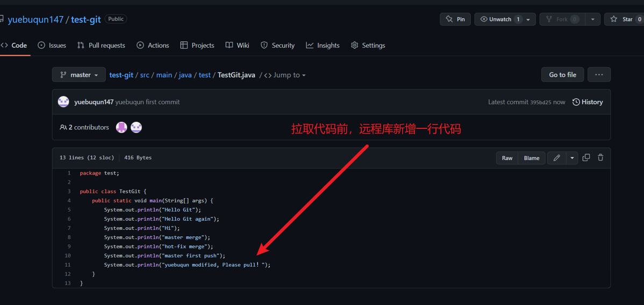644x305 pixels.
Task: Open the Security tab
Action: 277,46
